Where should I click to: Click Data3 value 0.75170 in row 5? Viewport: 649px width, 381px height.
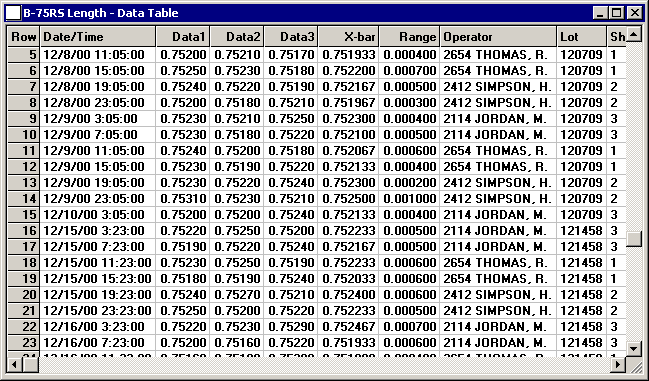click(x=291, y=55)
